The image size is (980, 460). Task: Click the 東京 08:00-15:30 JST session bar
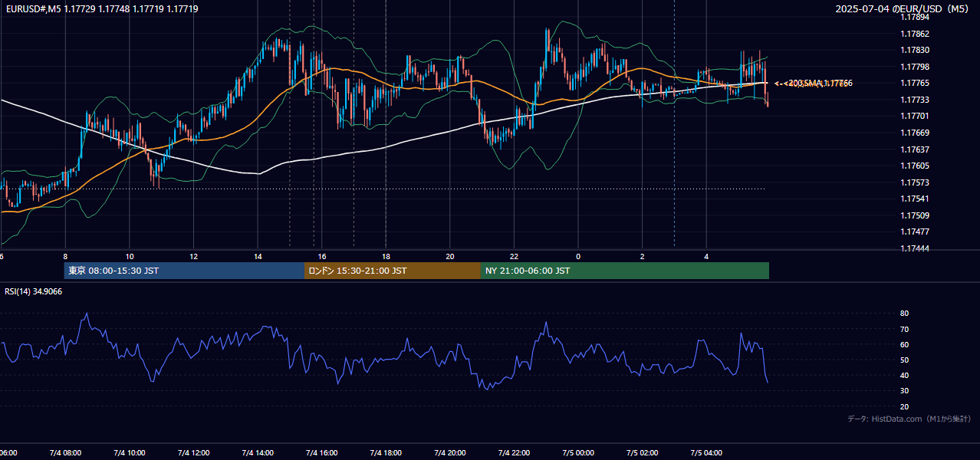[184, 271]
